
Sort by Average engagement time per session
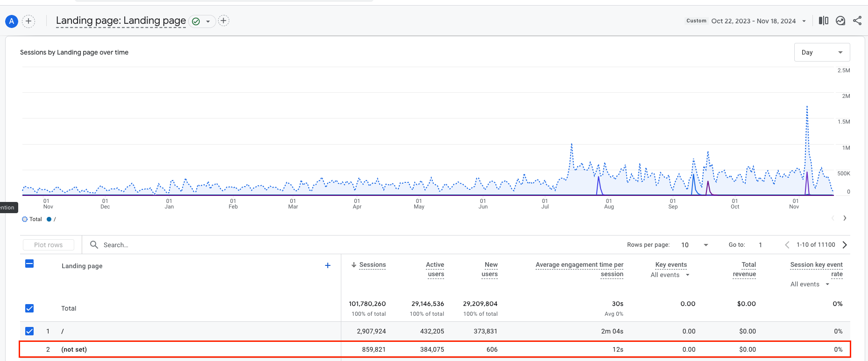click(x=579, y=269)
